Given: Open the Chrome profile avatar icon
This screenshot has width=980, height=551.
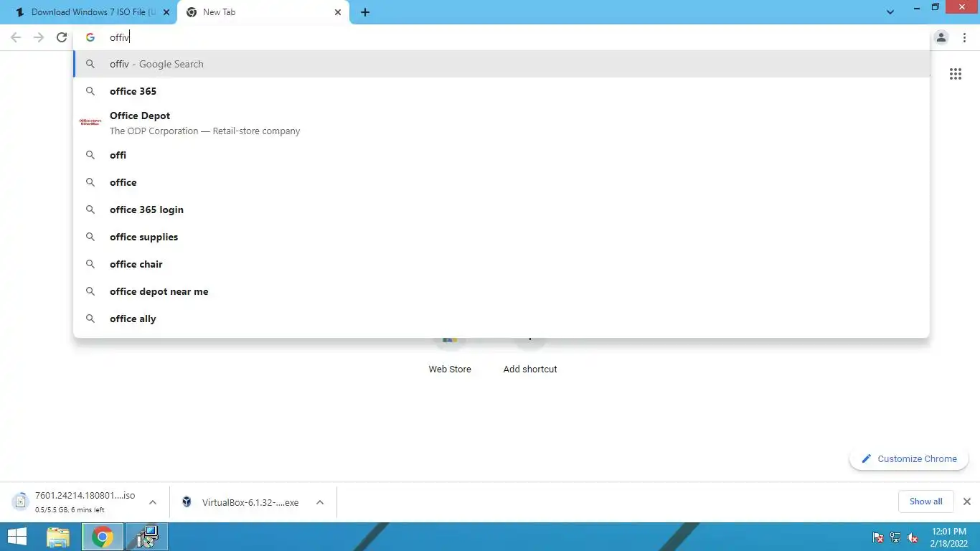Looking at the screenshot, I should tap(941, 37).
